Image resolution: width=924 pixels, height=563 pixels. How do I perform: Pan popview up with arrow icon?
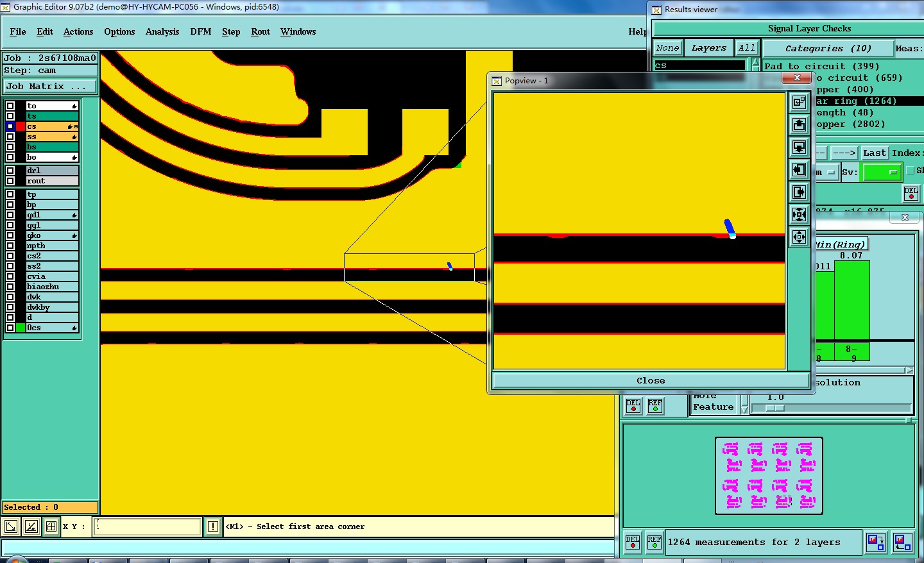tap(799, 124)
